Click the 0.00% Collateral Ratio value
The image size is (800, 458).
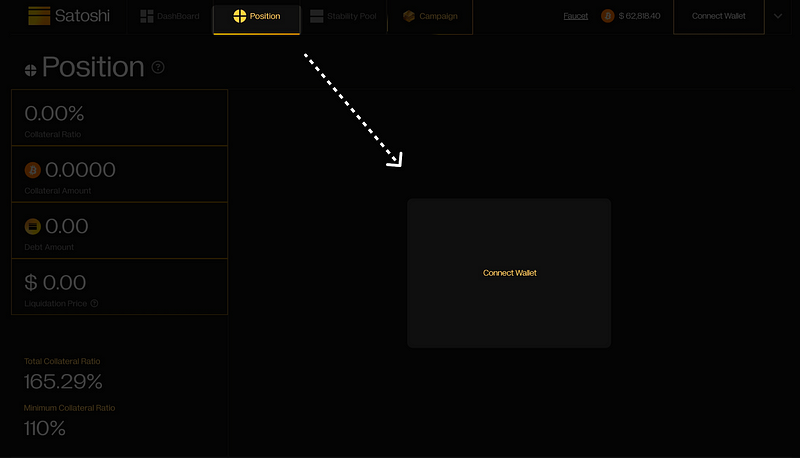54,113
